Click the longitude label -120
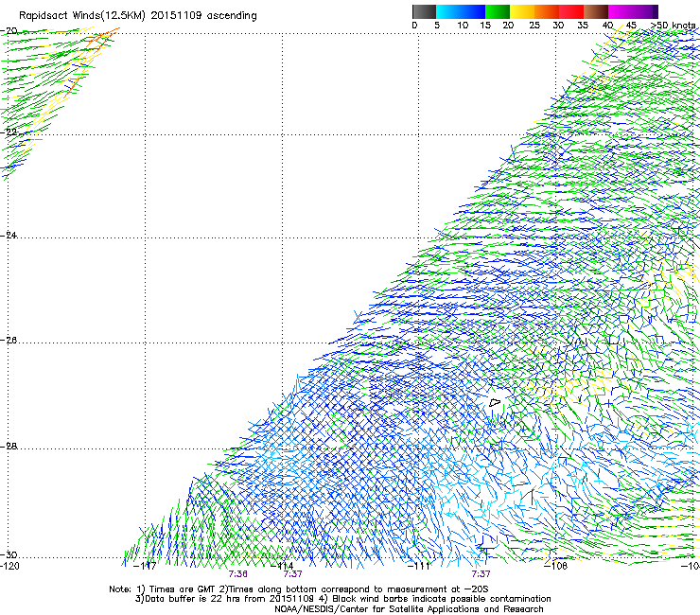 9,566
